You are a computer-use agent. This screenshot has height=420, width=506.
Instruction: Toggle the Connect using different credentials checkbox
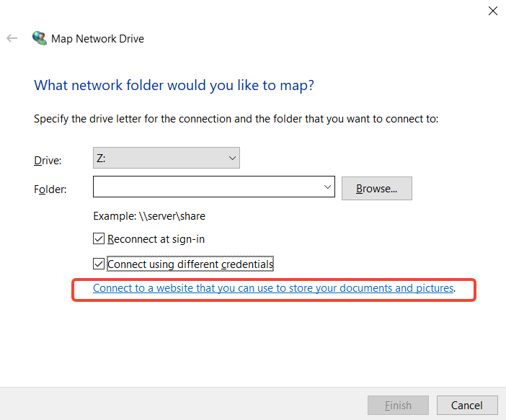coord(99,264)
